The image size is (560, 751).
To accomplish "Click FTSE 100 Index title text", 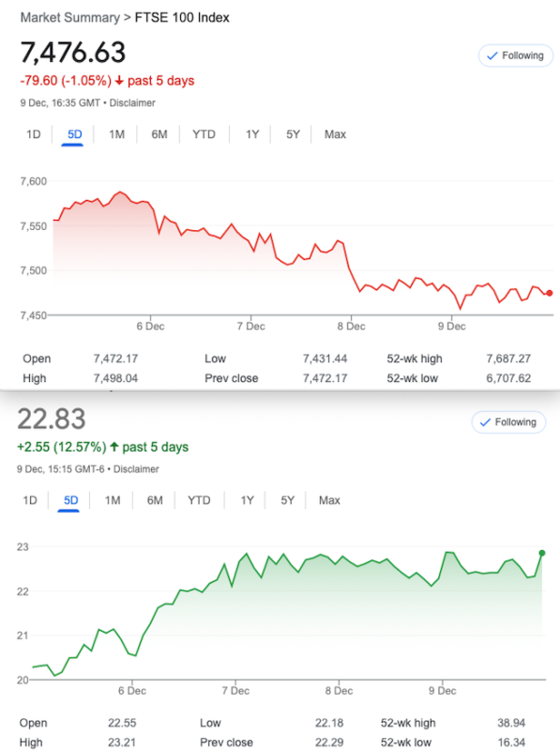I will click(182, 18).
